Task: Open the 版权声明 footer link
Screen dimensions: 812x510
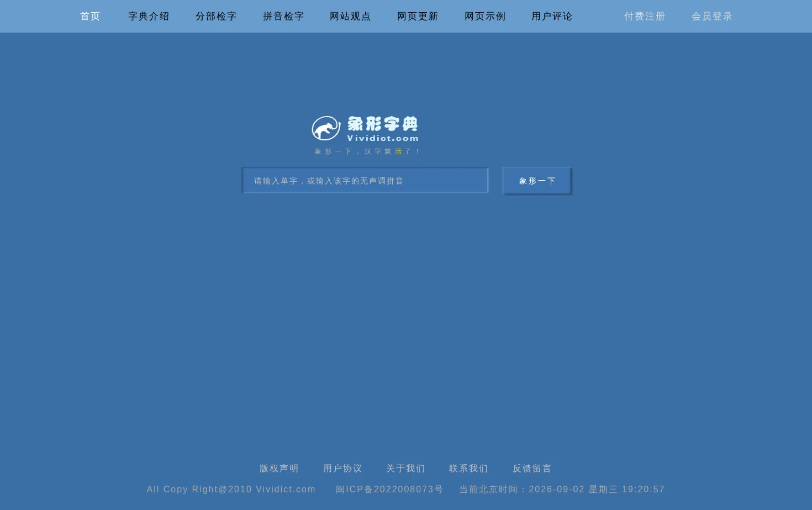Action: 279,469
